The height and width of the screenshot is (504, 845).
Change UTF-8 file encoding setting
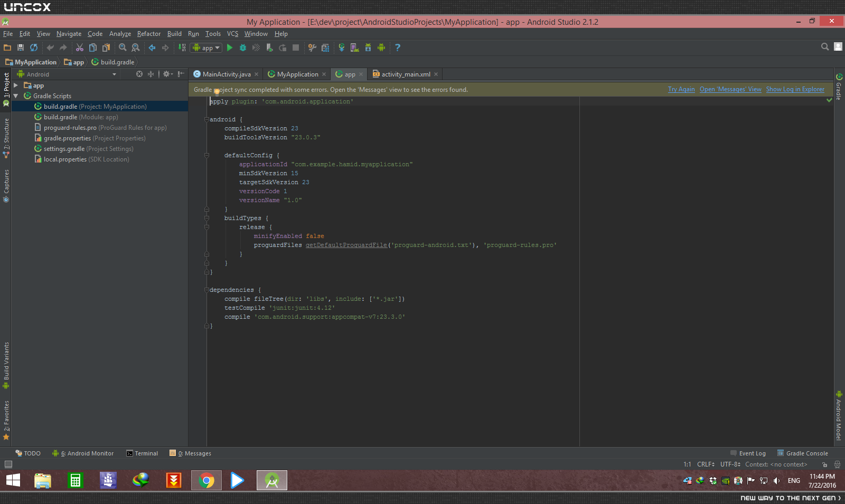[x=730, y=464]
